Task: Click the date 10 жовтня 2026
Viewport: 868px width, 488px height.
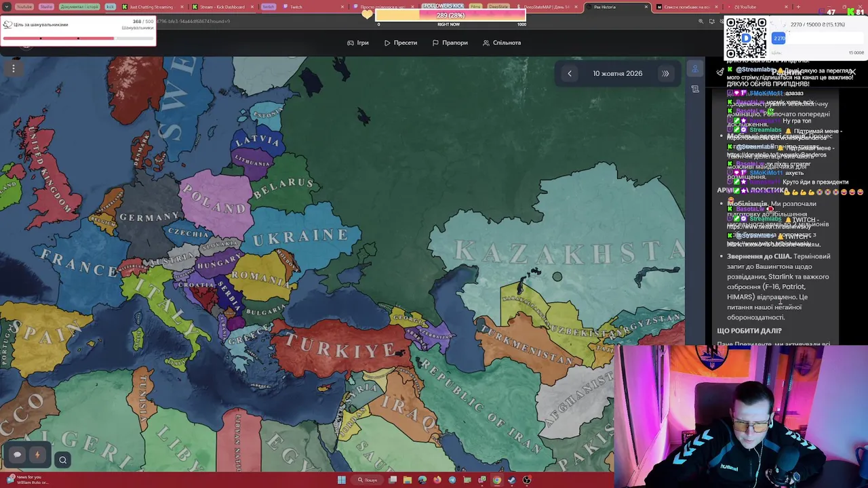Action: pos(618,73)
